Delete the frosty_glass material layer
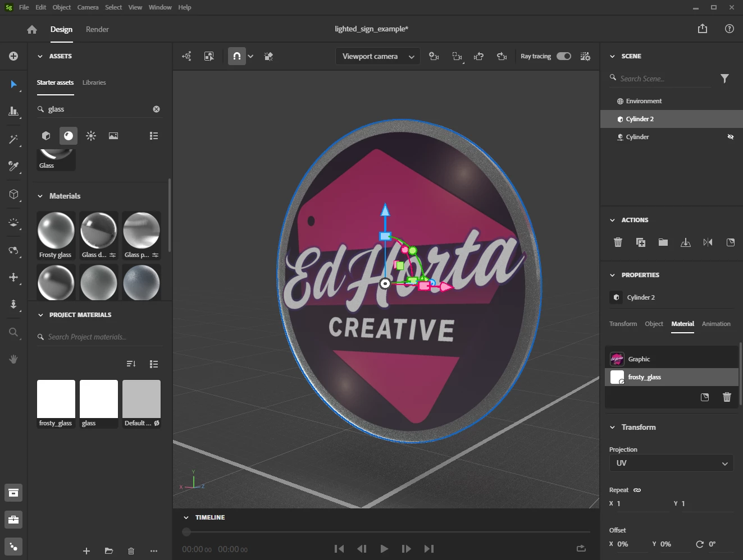The height and width of the screenshot is (560, 743). pyautogui.click(x=727, y=397)
